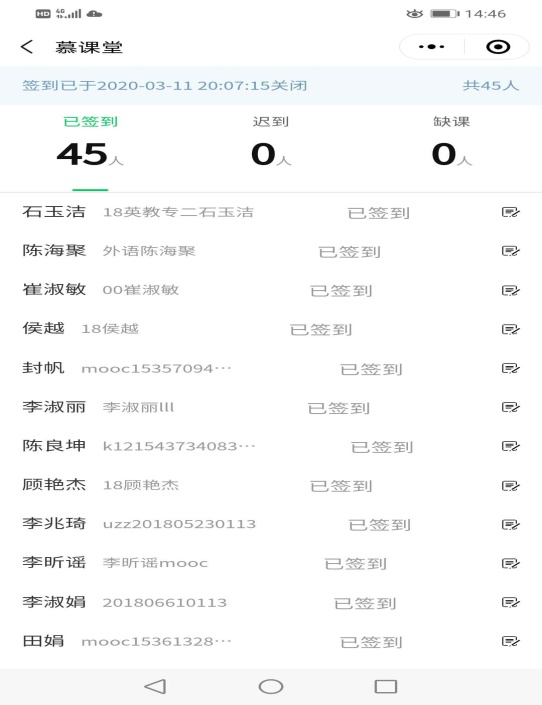Edit sign-in status for 崔淑敏
This screenshot has width=542, height=705.
[511, 290]
